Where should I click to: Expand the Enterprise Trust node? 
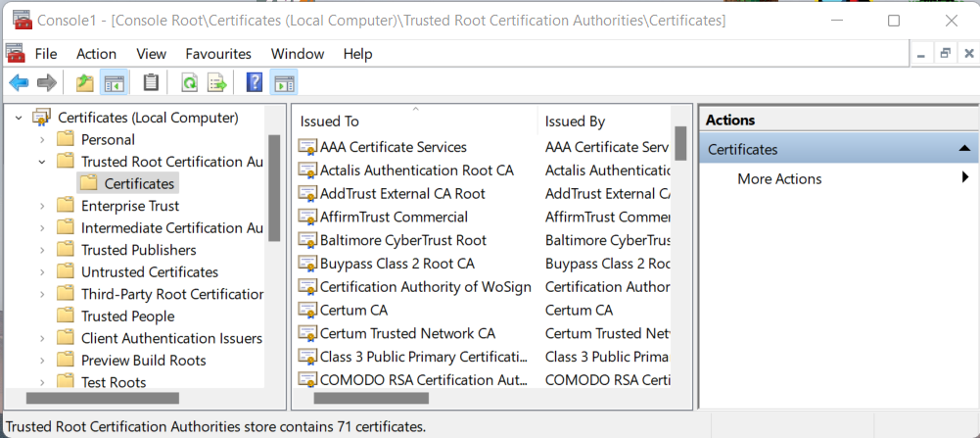pyautogui.click(x=42, y=206)
